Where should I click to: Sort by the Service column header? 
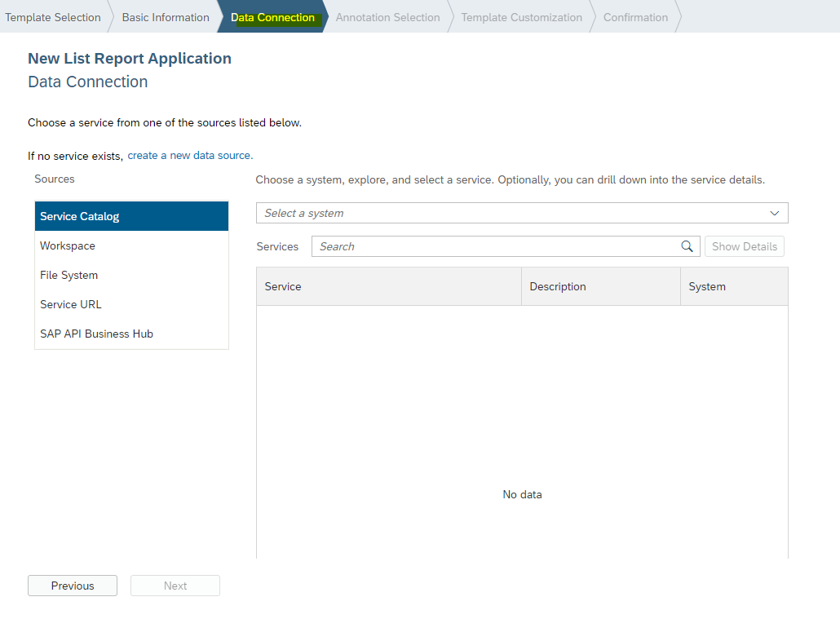389,286
